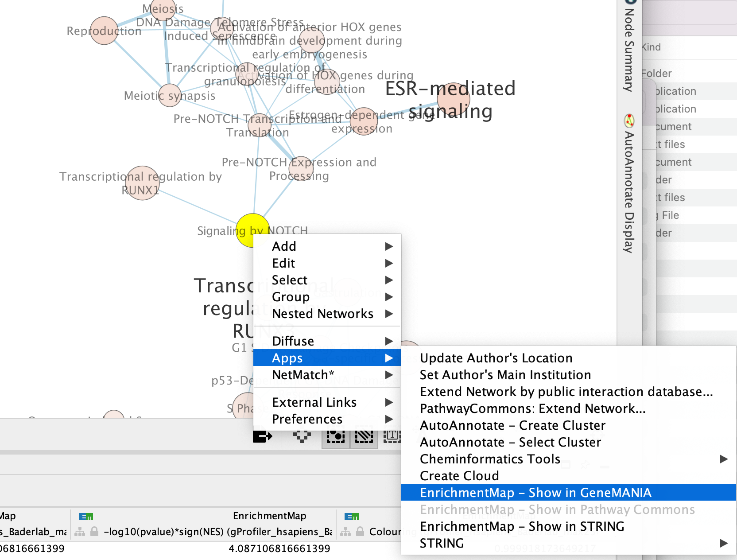Click the AutoAnnotate Display tab icon

coord(629,121)
